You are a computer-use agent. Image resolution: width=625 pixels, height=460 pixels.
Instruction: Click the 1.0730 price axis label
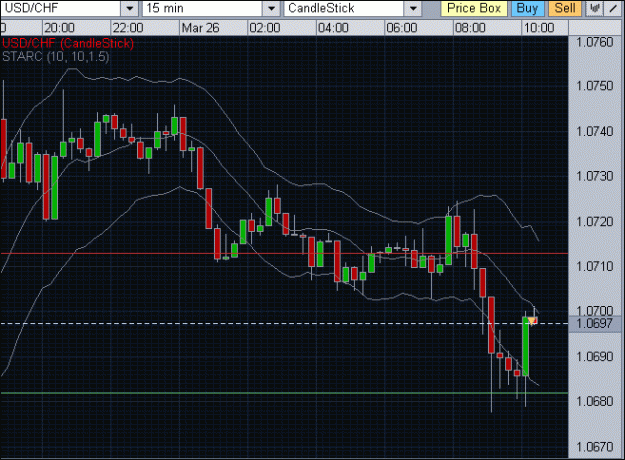click(595, 176)
